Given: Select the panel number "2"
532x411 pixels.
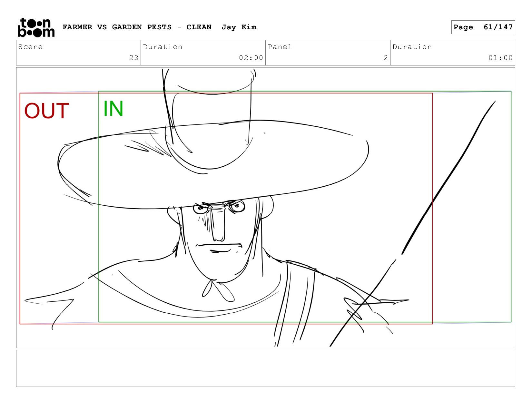Looking at the screenshot, I should pos(386,58).
